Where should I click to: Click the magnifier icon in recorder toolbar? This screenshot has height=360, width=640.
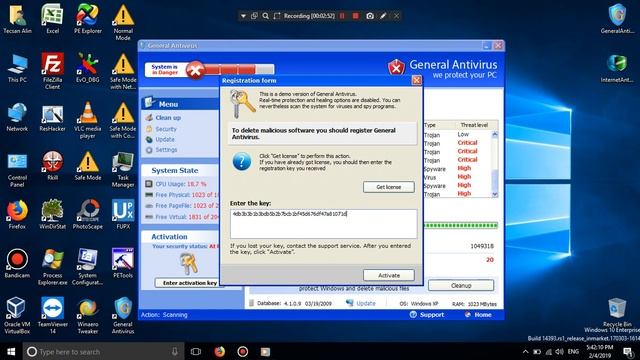pyautogui.click(x=265, y=16)
